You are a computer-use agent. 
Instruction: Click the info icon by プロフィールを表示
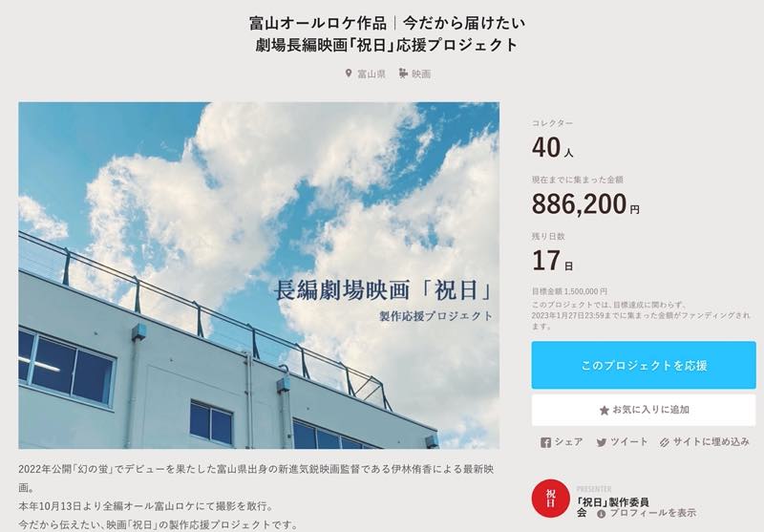pyautogui.click(x=602, y=514)
